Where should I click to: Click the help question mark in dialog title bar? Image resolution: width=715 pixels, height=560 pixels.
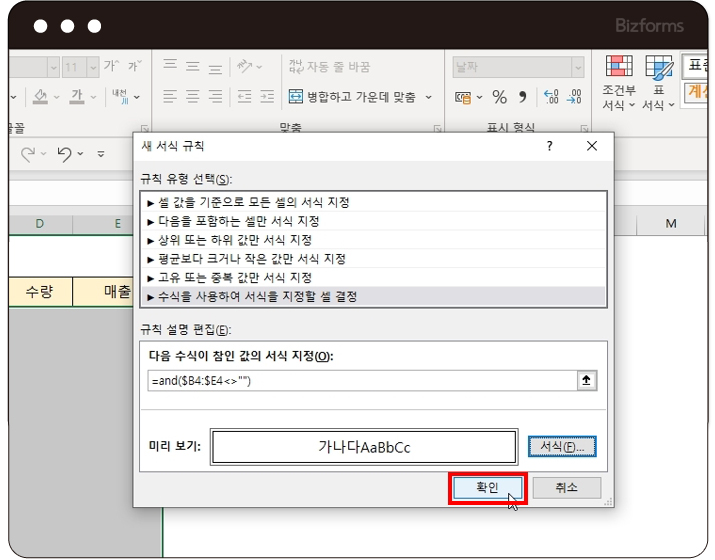(x=549, y=146)
